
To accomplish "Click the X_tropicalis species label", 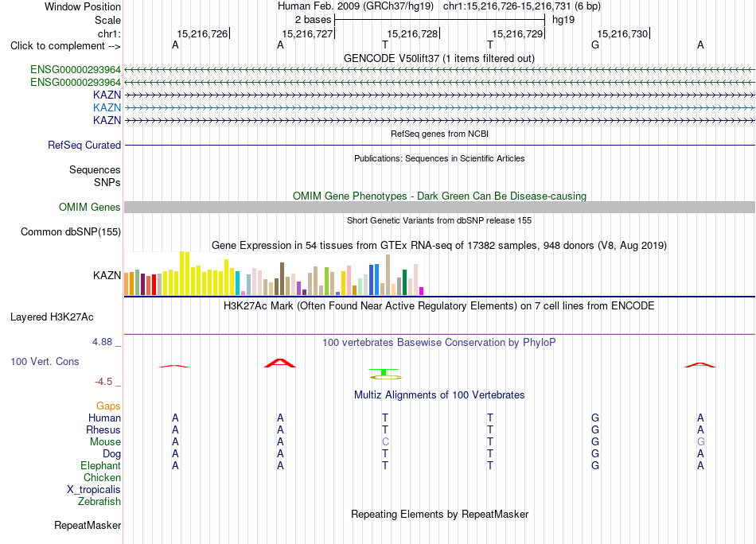I will point(94,490).
